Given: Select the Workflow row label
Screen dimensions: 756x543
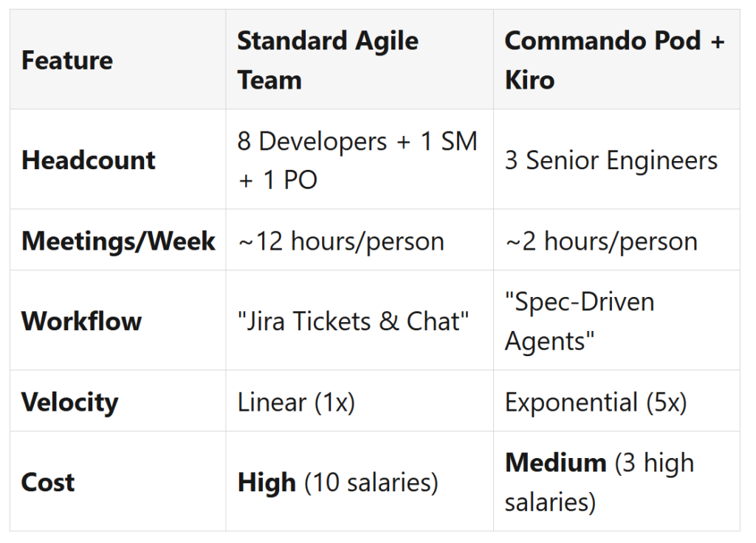Looking at the screenshot, I should 81,321.
